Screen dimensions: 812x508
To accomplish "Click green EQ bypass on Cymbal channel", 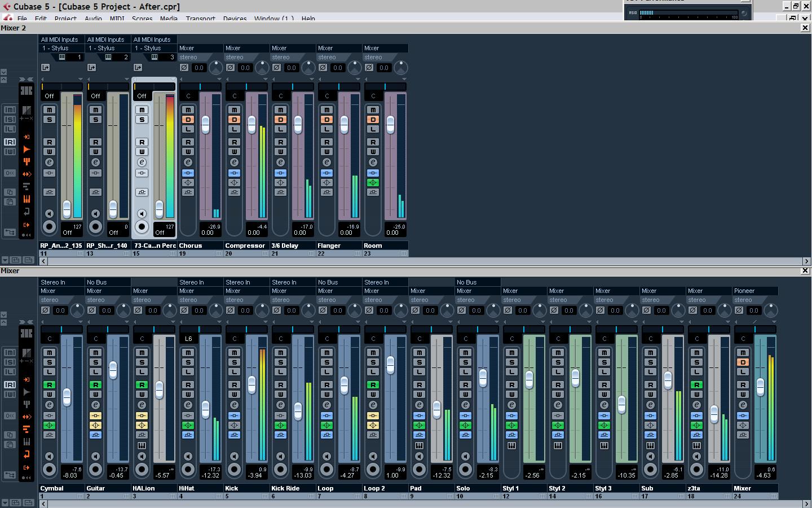I will click(x=50, y=425).
